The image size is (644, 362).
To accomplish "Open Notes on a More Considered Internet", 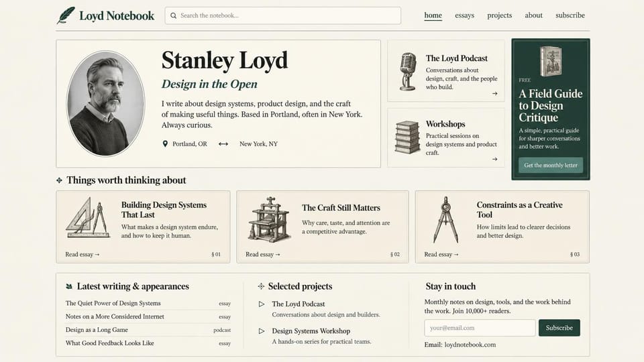I will click(115, 316).
